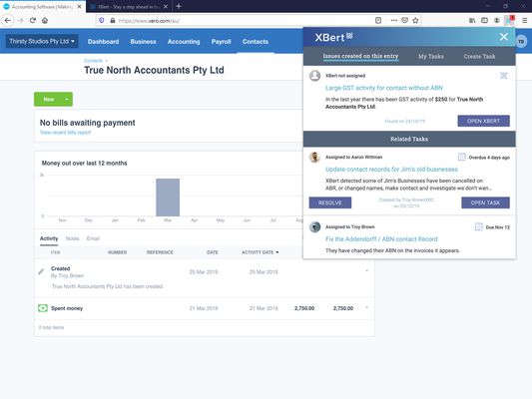The image size is (532, 399).
Task: Click the March bar in money out chart
Action: click(168, 197)
